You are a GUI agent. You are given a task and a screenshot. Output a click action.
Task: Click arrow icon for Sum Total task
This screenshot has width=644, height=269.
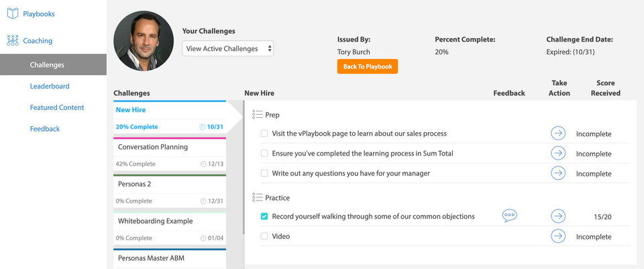click(x=557, y=154)
